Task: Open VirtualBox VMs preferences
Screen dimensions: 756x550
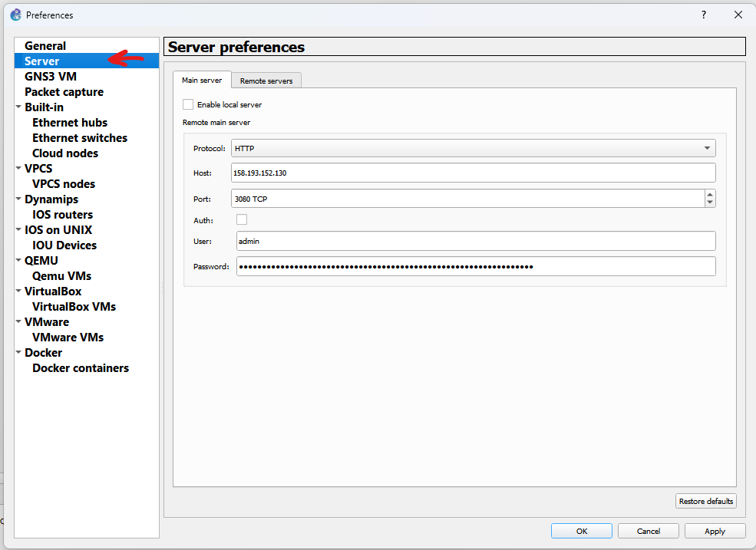Action: 74,307
